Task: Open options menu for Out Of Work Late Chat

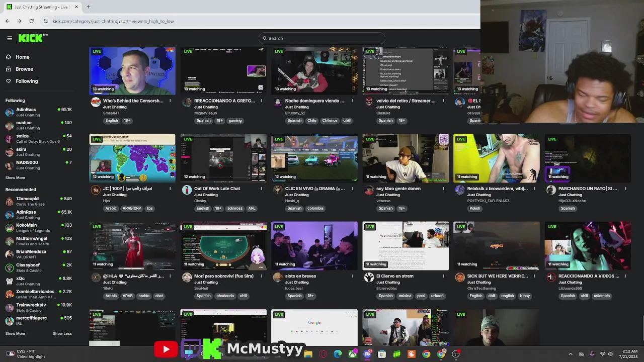Action: tap(261, 189)
